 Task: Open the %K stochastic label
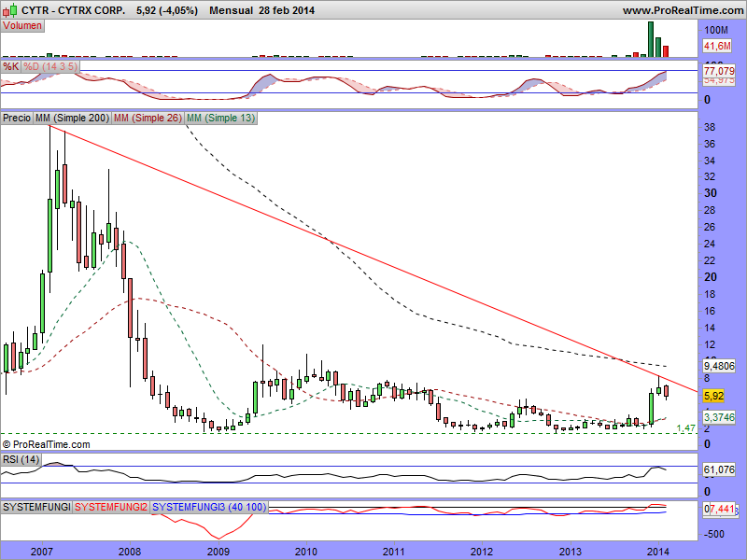[x=10, y=66]
